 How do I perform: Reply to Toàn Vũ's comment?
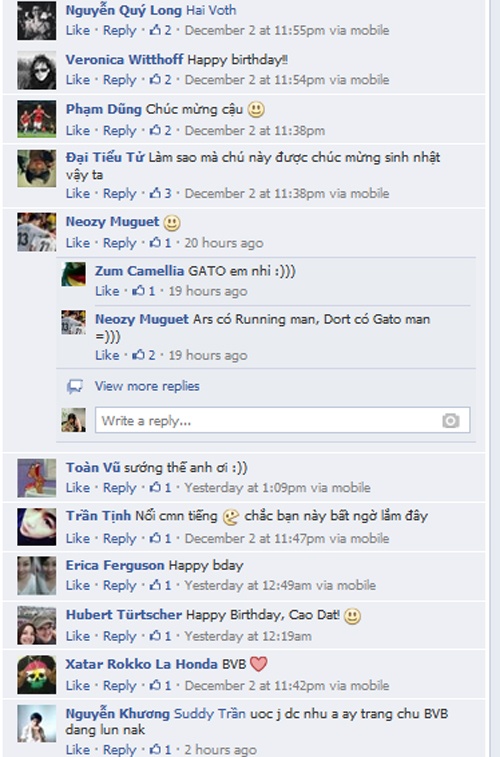pyautogui.click(x=120, y=488)
